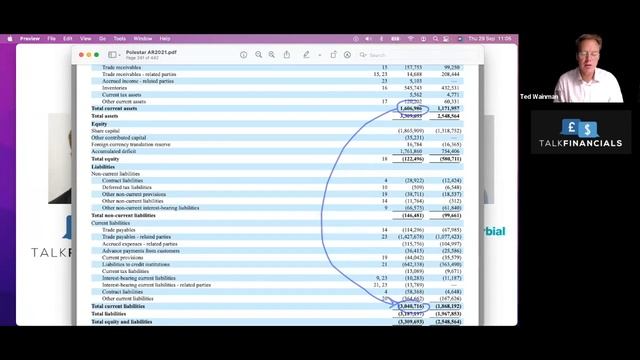The height and width of the screenshot is (360, 640).
Task: Click the Wi-Fi icon in menu bar
Action: tap(411, 39)
